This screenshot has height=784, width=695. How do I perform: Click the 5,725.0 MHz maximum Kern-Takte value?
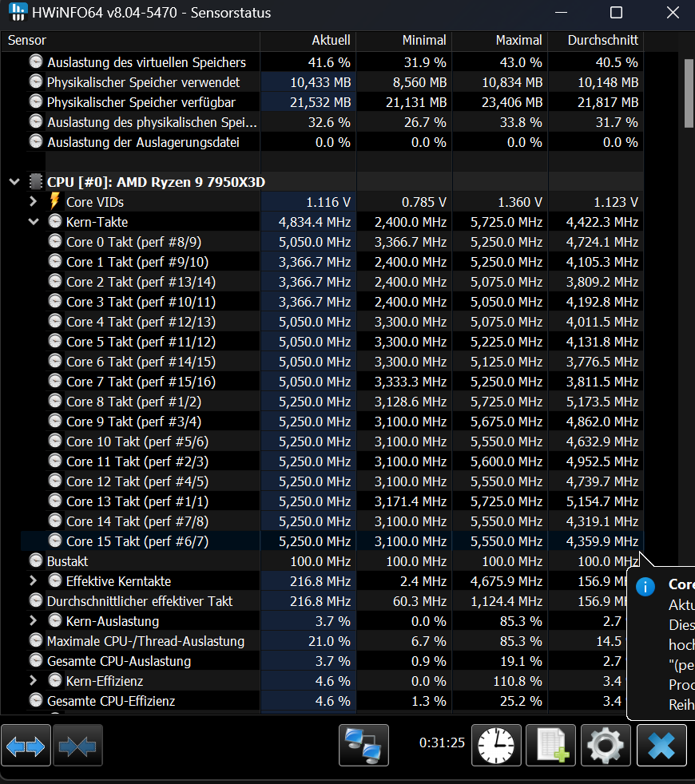click(x=506, y=222)
